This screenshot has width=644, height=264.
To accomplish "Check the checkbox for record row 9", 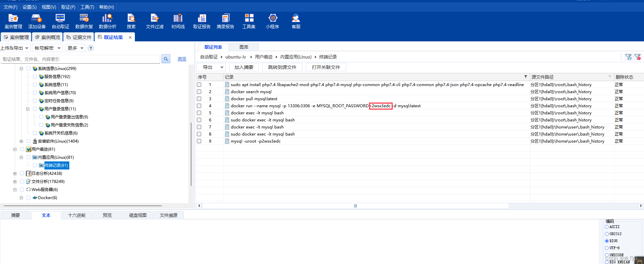I will [199, 141].
